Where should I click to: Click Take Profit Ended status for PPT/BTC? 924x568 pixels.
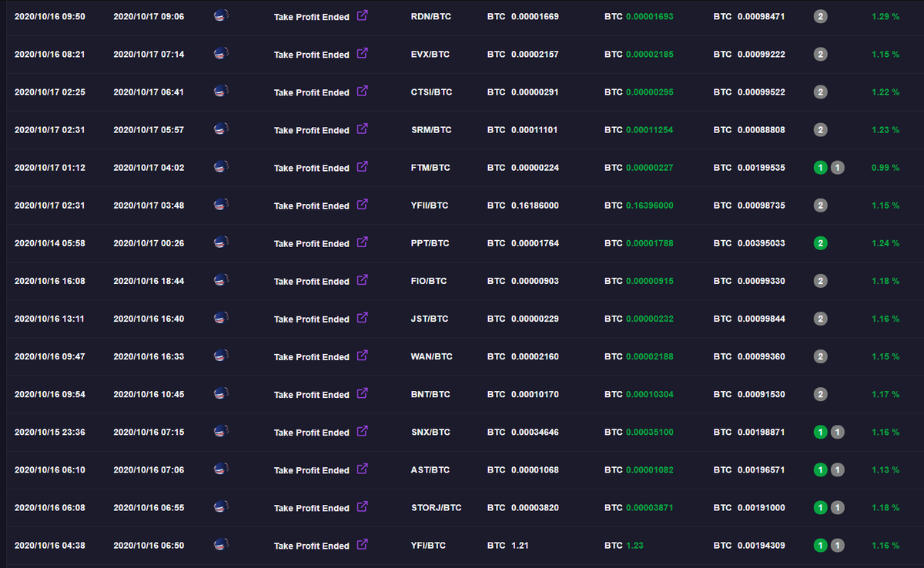(x=312, y=243)
